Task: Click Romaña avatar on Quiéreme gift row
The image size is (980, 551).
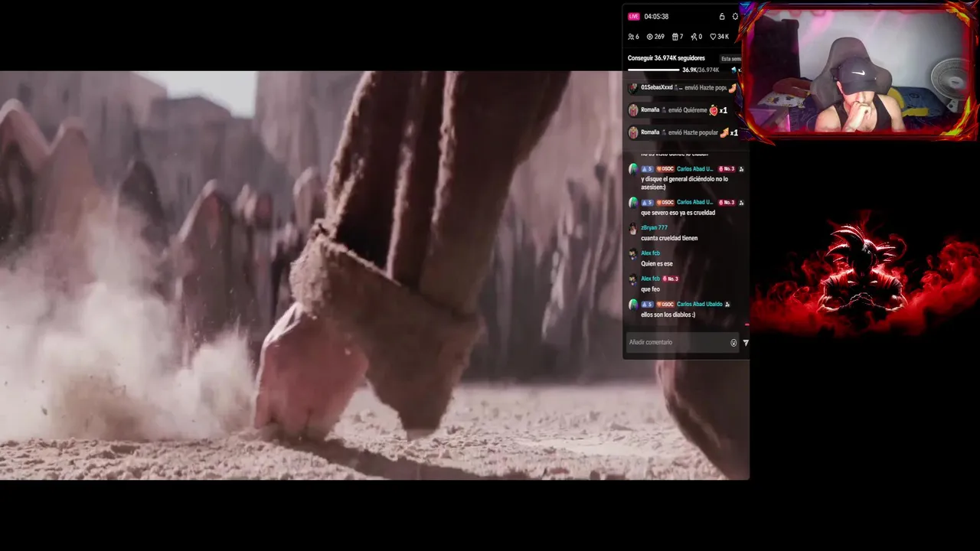Action: pyautogui.click(x=633, y=110)
